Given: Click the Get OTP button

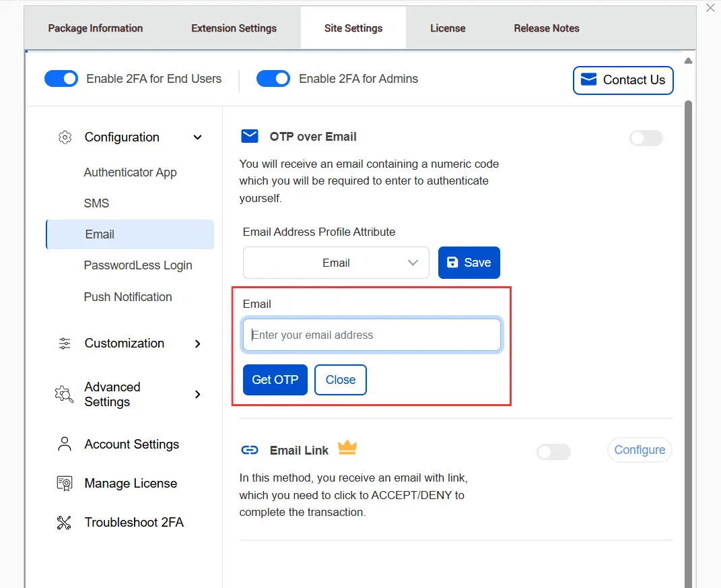Looking at the screenshot, I should pyautogui.click(x=275, y=380).
